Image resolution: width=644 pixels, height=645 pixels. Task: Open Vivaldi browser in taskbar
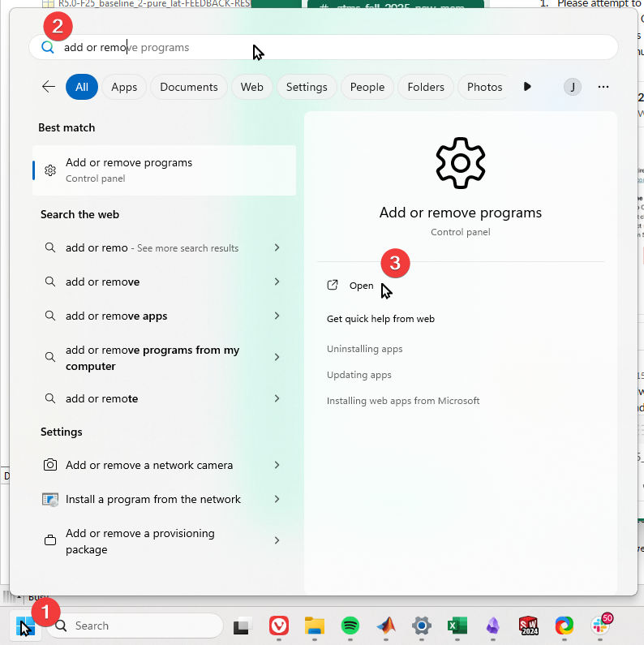coord(278,626)
